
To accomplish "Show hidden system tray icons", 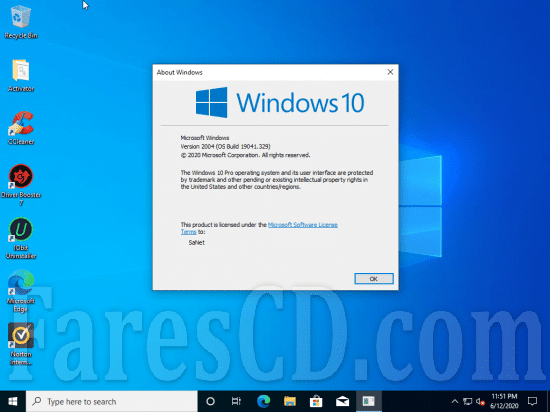I will pos(455,401).
